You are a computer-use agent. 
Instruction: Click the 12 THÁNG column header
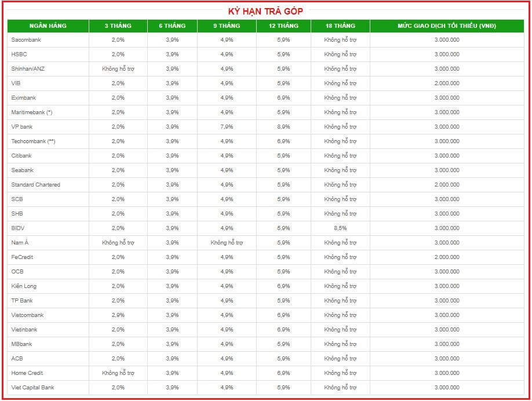pyautogui.click(x=283, y=25)
